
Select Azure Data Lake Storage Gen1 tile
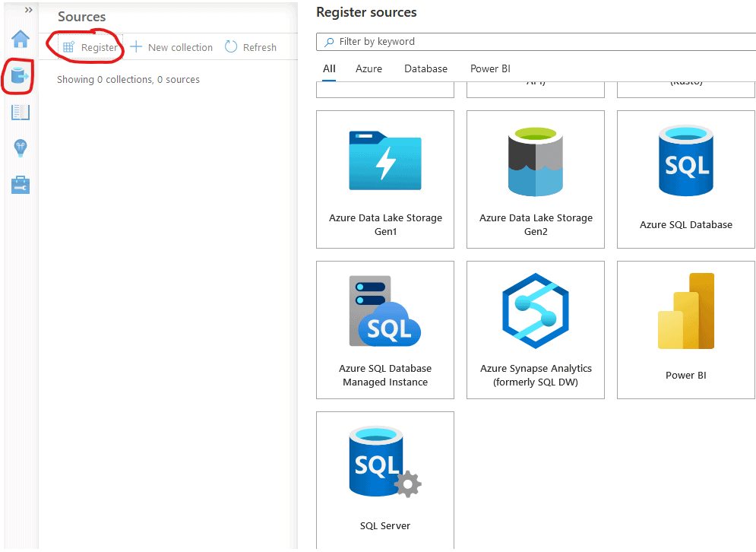coord(385,179)
